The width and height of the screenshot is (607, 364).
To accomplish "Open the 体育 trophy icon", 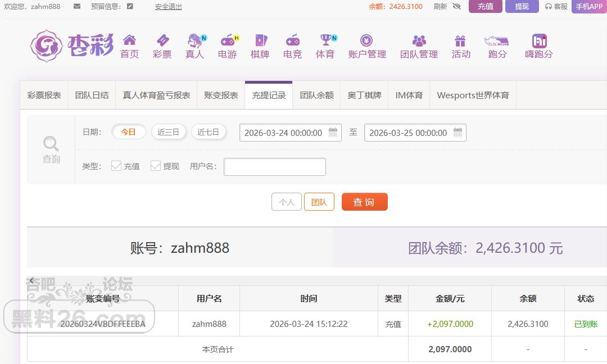I will [x=325, y=39].
